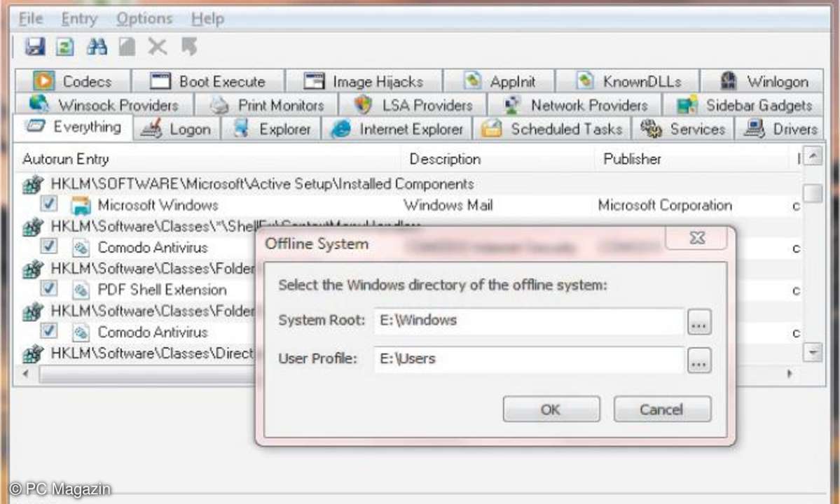Open the Services tab
840x504 pixels.
683,129
